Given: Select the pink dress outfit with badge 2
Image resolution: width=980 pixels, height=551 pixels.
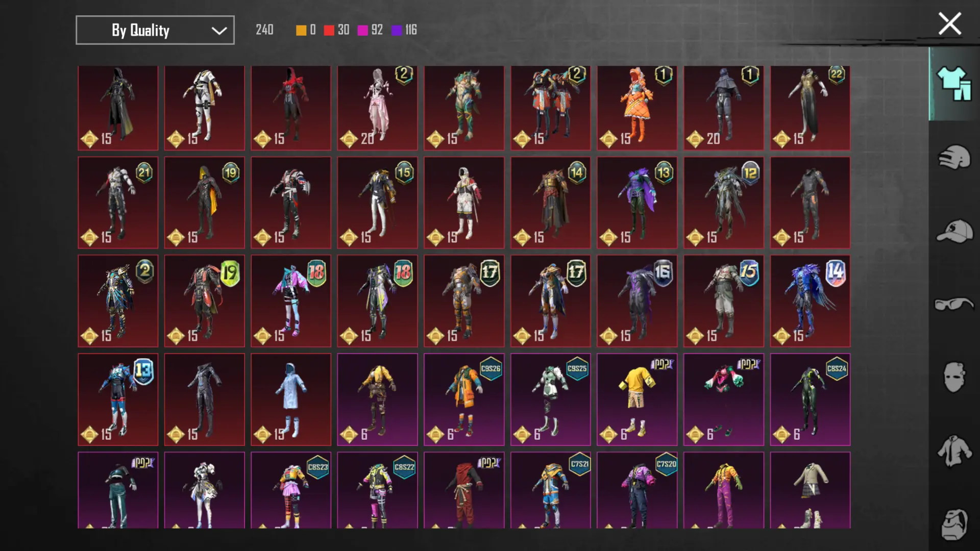Looking at the screenshot, I should point(377,108).
